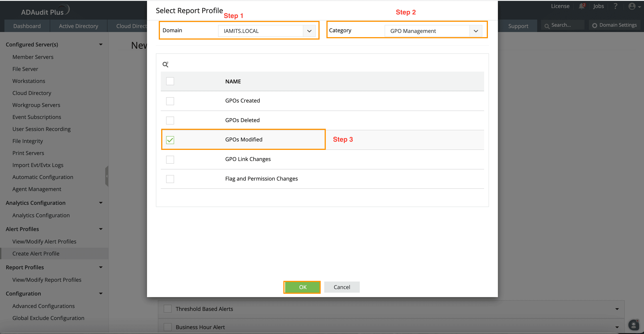Uncheck the GPOs Modified checkbox
Image resolution: width=644 pixels, height=334 pixels.
170,140
